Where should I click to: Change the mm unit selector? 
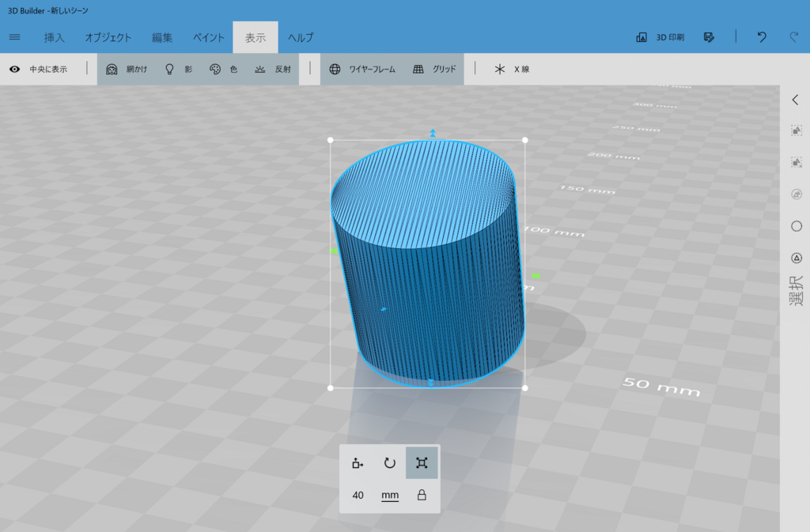390,496
